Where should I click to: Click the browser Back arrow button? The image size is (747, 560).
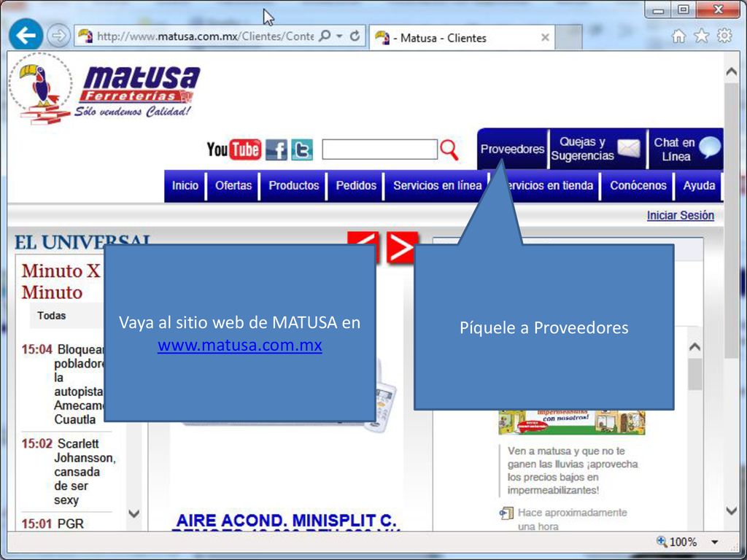coord(26,35)
